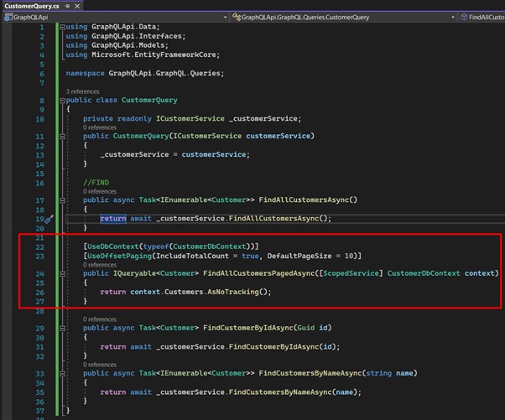Open "0 references" above FindAllCustomersPagedAsync

pyautogui.click(x=100, y=264)
